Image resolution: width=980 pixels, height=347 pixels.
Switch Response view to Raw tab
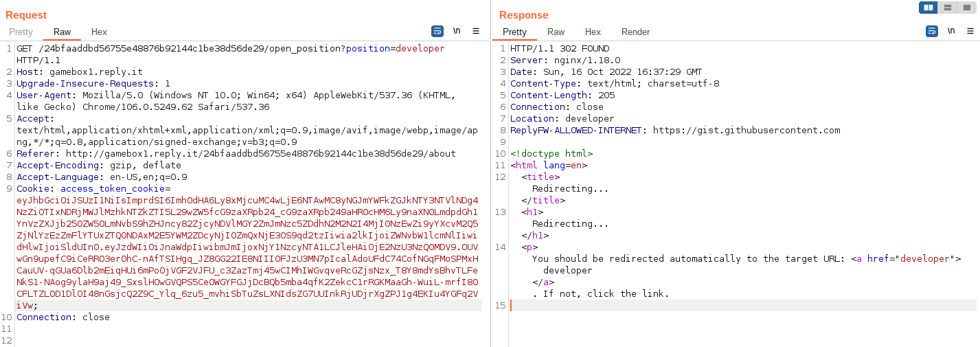click(x=556, y=32)
